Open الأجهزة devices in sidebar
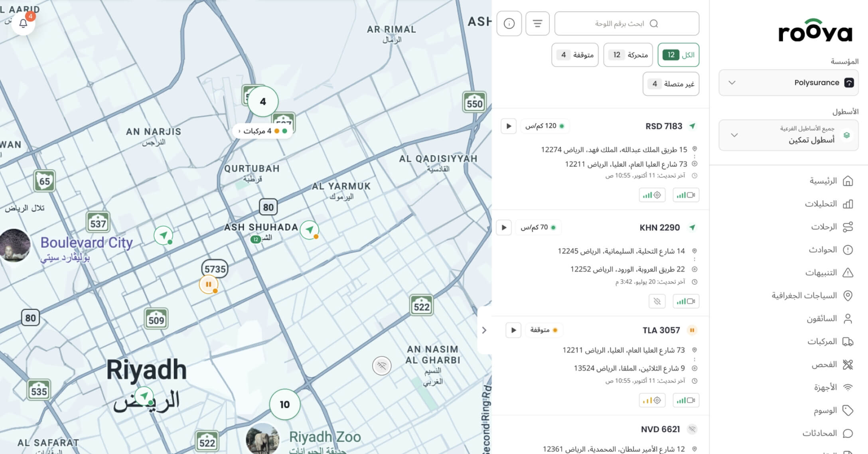The width and height of the screenshot is (868, 454). 833,387
